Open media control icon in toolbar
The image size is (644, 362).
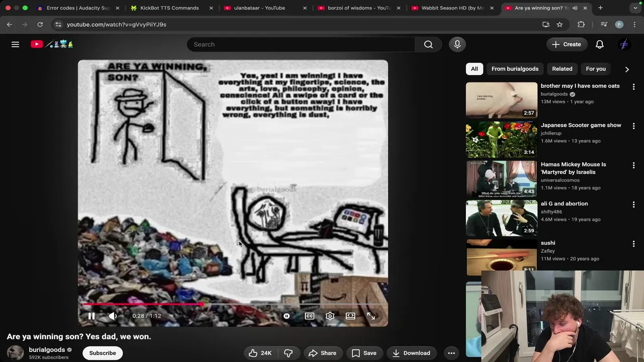tap(604, 24)
